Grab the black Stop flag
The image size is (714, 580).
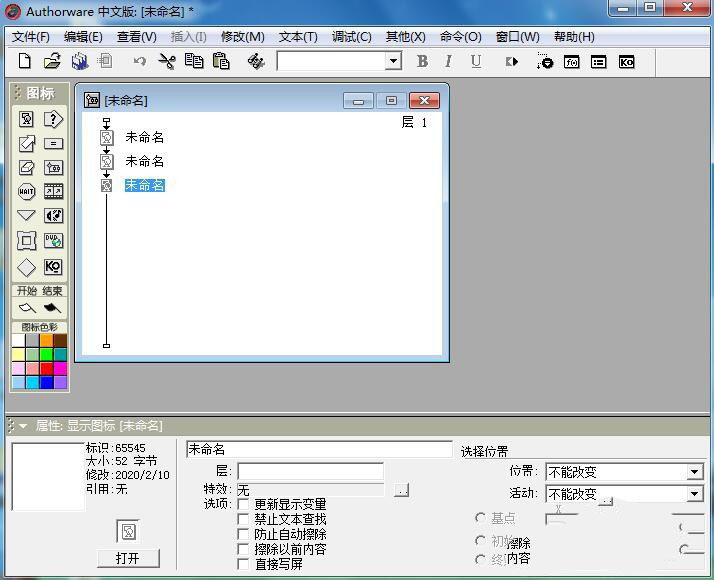[x=52, y=308]
